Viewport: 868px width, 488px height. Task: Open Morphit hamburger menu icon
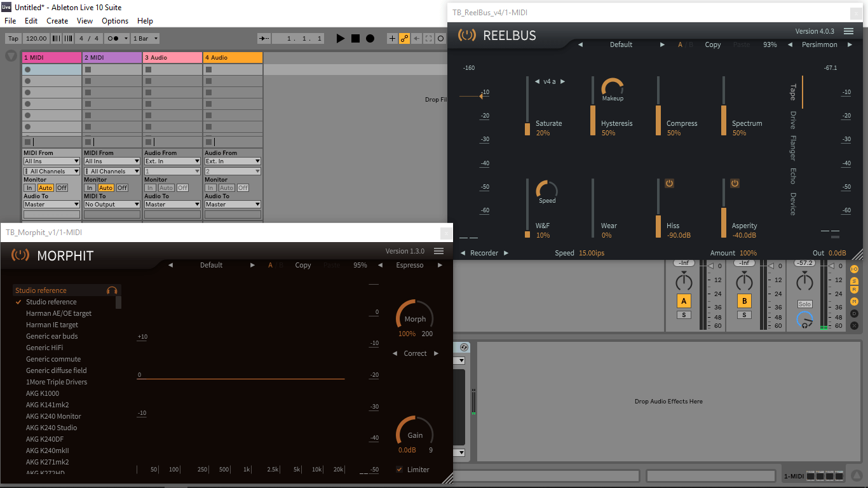[438, 251]
